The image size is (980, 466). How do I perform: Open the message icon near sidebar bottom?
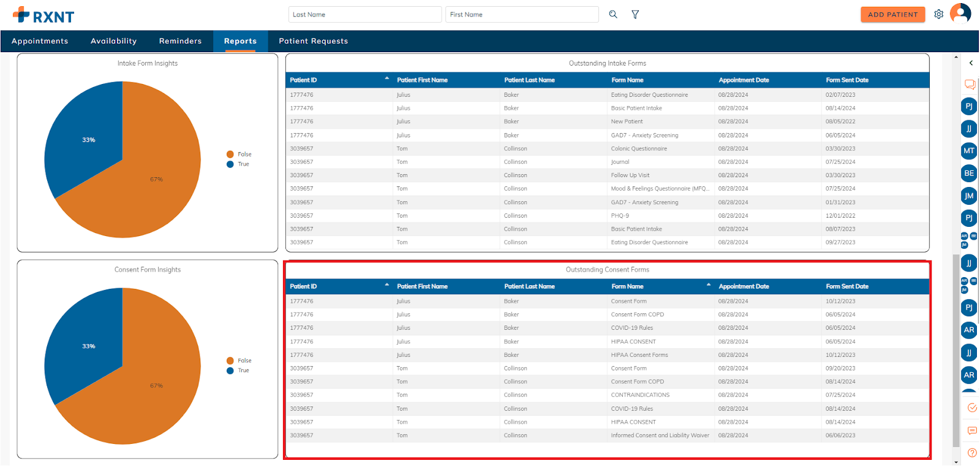coord(972,430)
